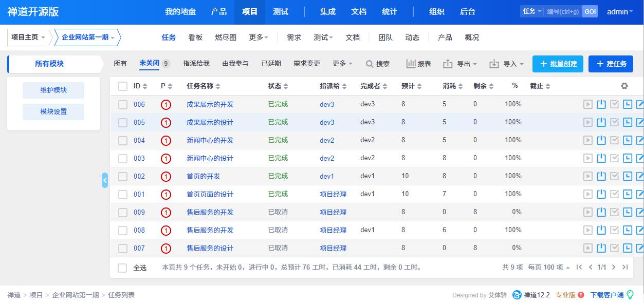This screenshot has width=644, height=303.
Task: Click the log-hours clock icon for task 009
Action: tap(627, 212)
